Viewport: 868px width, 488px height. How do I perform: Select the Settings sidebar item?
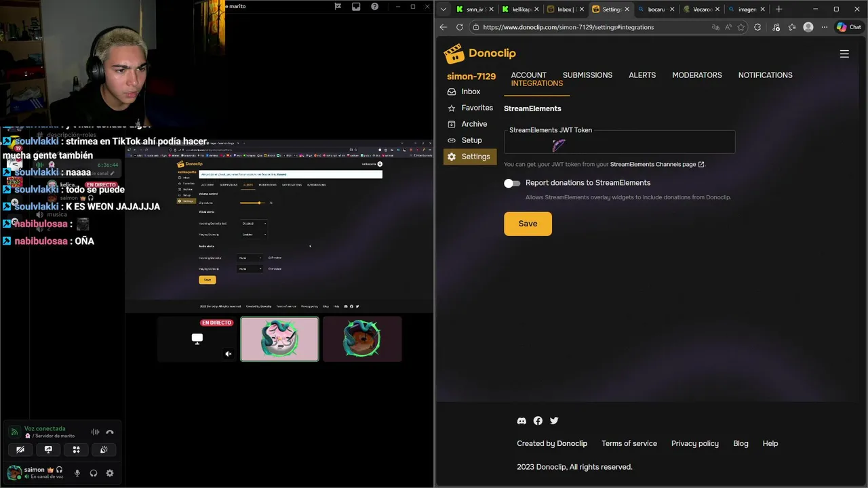(470, 157)
